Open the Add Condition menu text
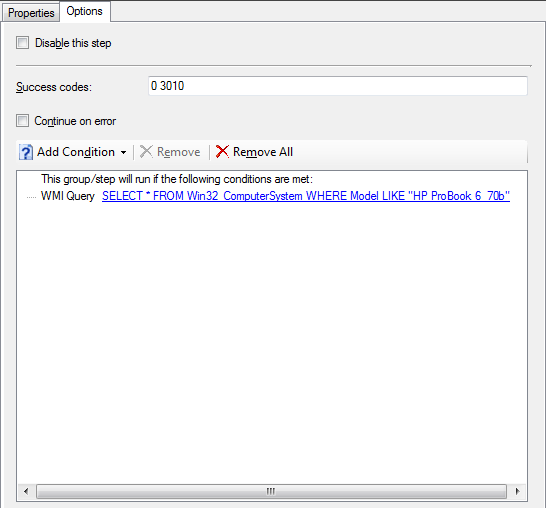Image resolution: width=546 pixels, height=508 pixels. pos(76,152)
